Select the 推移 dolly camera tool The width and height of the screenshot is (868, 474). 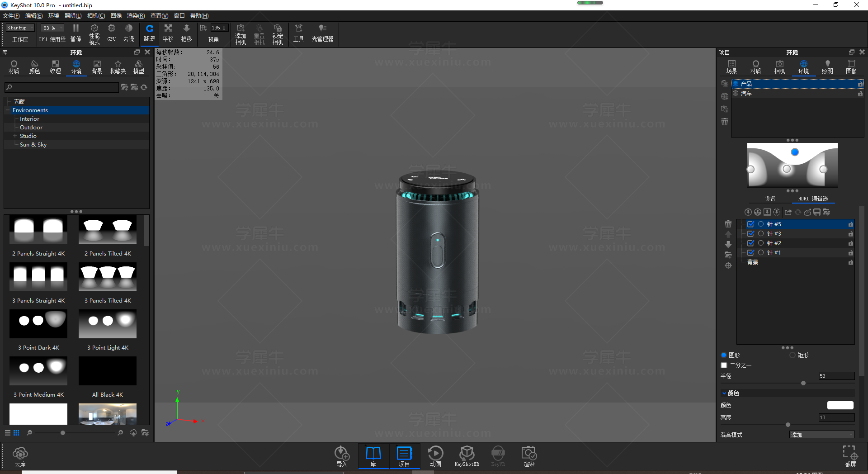click(x=186, y=33)
